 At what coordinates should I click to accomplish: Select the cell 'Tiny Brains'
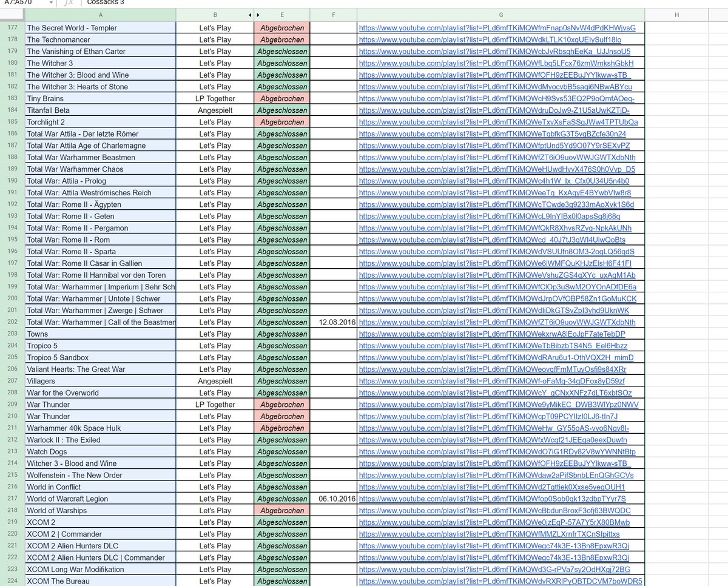click(100, 98)
